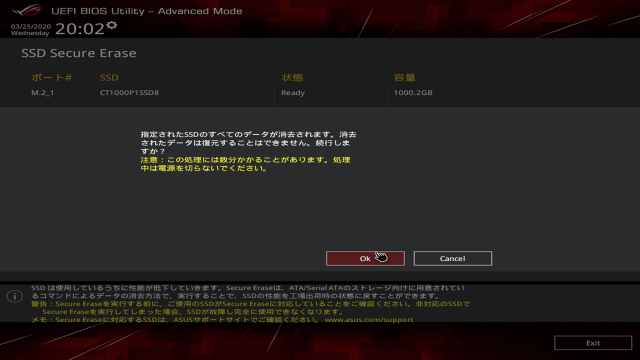Screen dimensions: 640x360
Task: Open the www.asus.com/support link
Action: (x=369, y=320)
